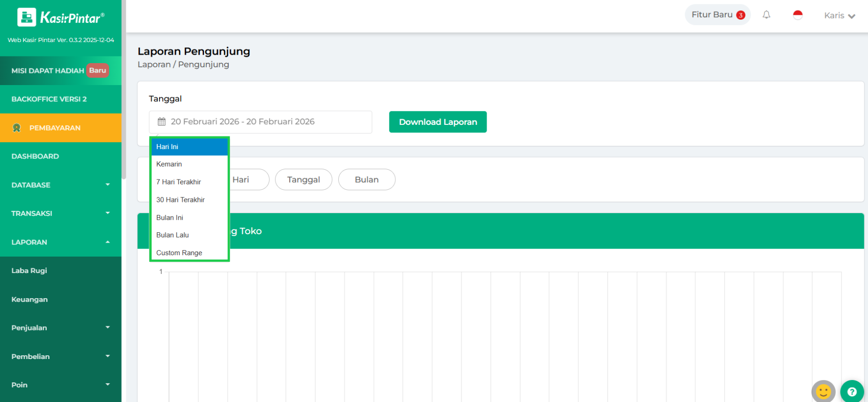Image resolution: width=868 pixels, height=402 pixels.
Task: Click the Pembayaran medal icon
Action: click(x=17, y=128)
